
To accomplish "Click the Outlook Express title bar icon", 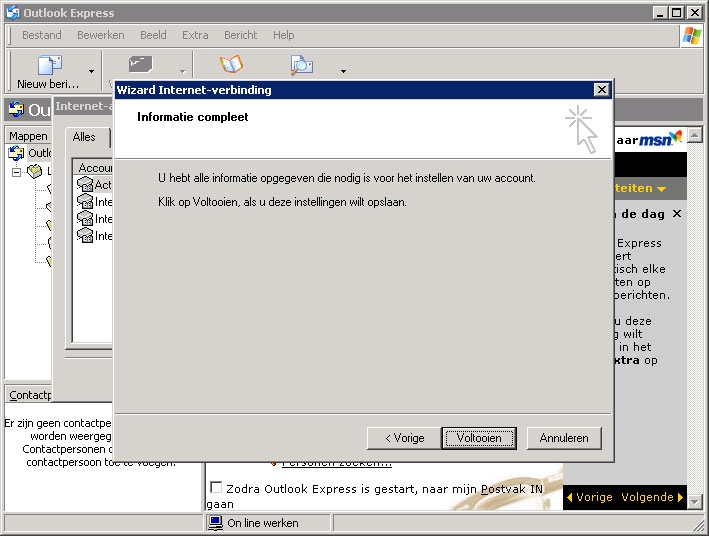I will [x=13, y=13].
